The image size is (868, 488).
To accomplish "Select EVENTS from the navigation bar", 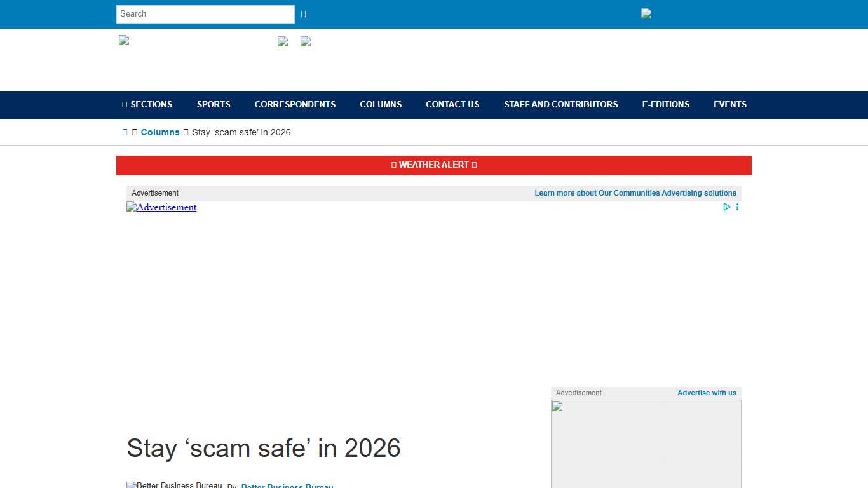I will point(729,104).
